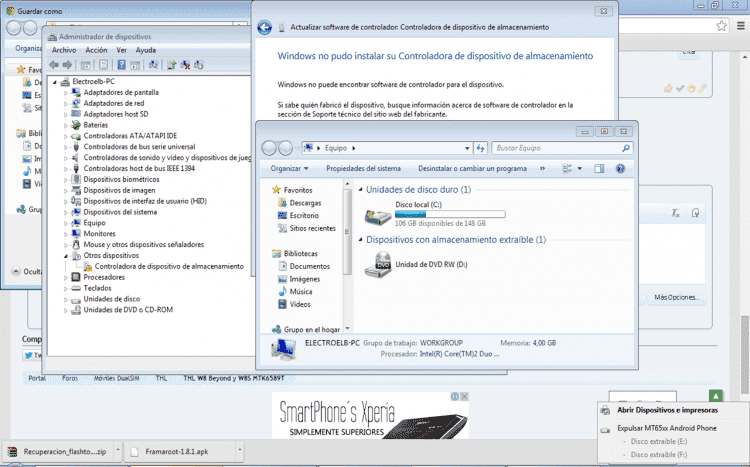Viewport: 750px width, 467px height.
Task: Click magnifier icon in Buscar Equipo box
Action: (x=626, y=148)
